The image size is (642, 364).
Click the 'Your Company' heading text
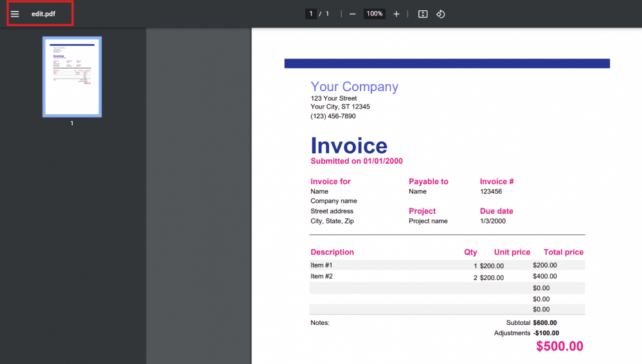click(x=354, y=87)
